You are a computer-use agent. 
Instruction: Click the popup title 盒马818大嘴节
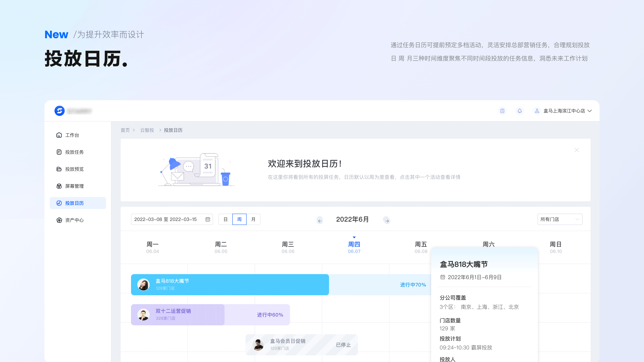(464, 264)
